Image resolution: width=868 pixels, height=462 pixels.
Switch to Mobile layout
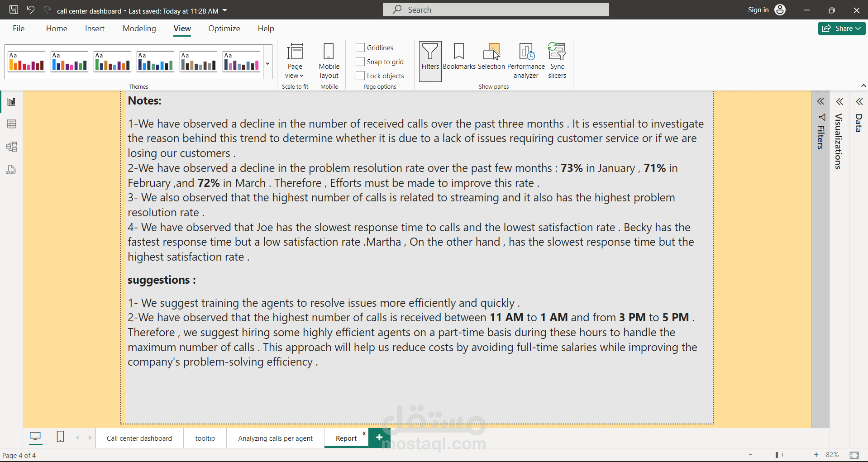(x=329, y=61)
